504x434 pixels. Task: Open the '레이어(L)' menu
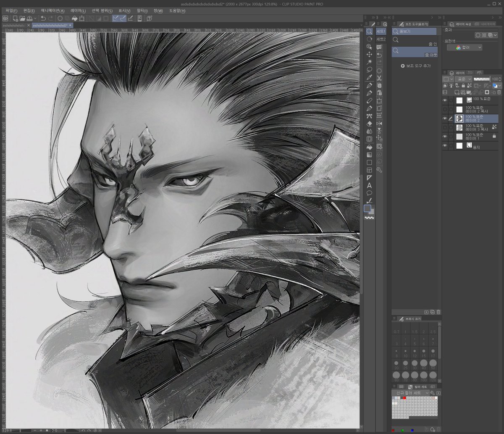point(78,11)
